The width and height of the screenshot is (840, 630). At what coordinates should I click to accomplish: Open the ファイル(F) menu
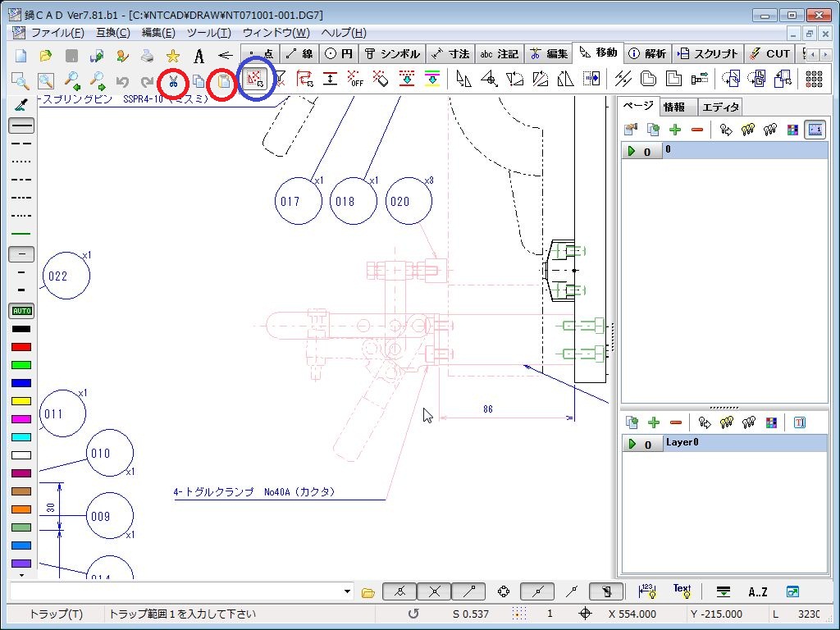57,33
